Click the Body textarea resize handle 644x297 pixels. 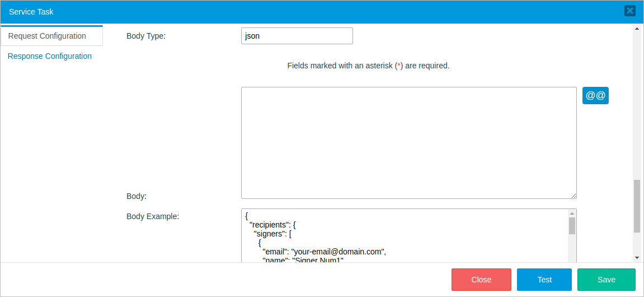[574, 196]
